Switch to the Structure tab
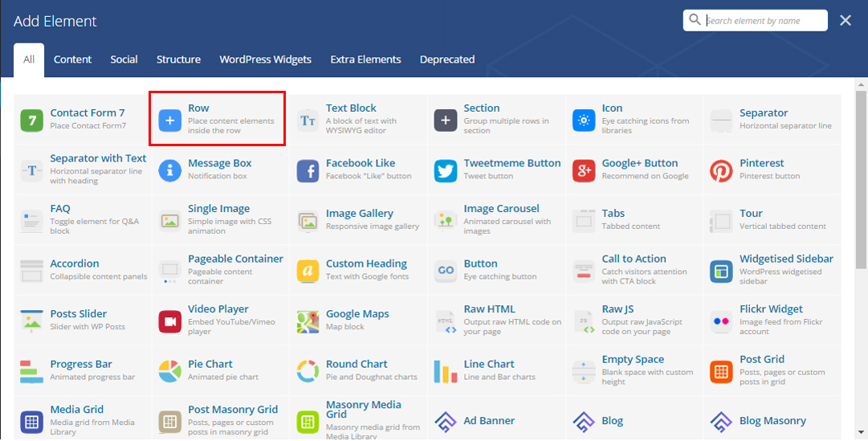 tap(178, 59)
